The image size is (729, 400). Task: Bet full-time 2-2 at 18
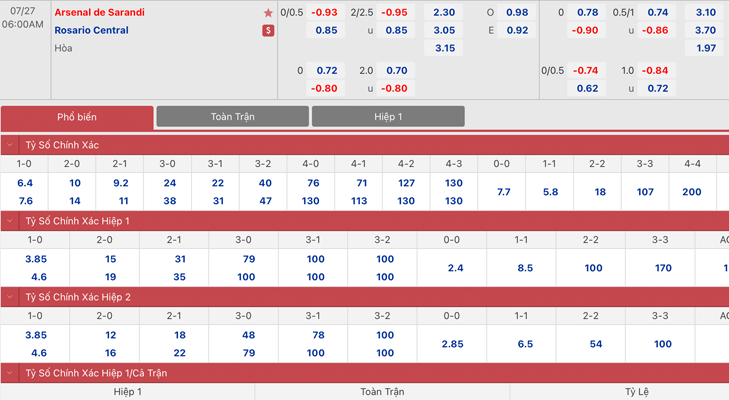coord(599,192)
